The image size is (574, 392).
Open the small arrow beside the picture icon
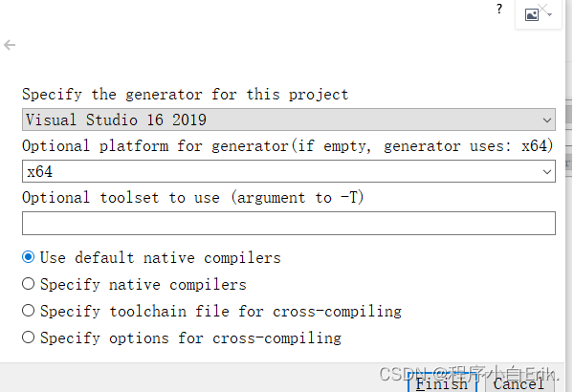[x=549, y=15]
